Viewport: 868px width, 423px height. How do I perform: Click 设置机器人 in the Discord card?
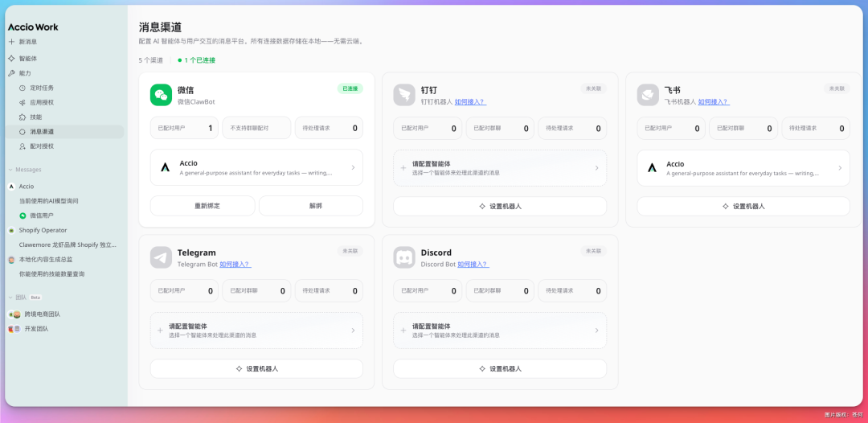[x=500, y=369]
